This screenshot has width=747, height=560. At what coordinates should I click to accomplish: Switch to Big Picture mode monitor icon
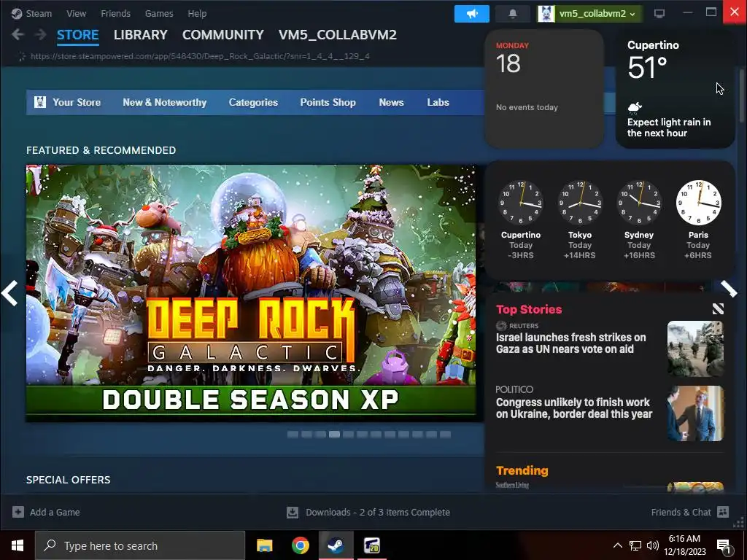pos(659,13)
